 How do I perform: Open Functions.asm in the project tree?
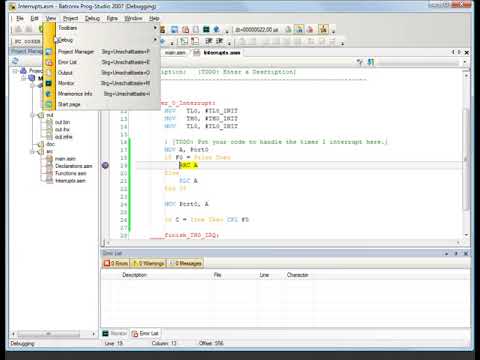click(x=71, y=173)
